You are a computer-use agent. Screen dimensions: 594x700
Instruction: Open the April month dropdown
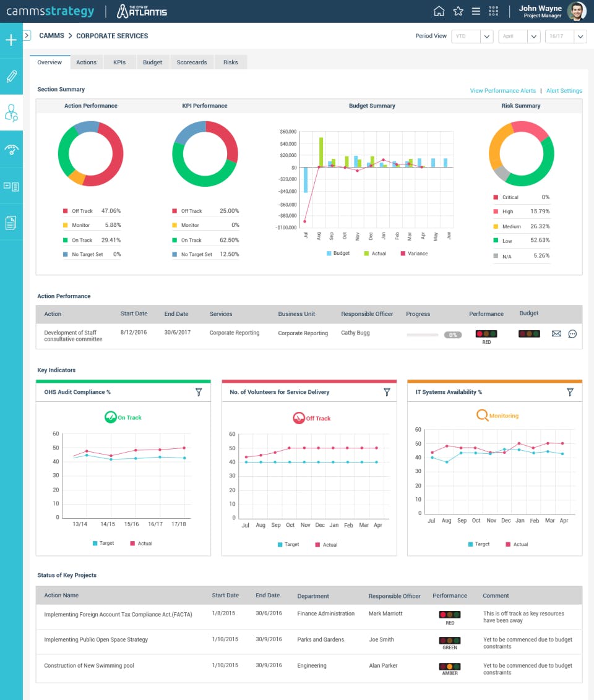(x=519, y=36)
